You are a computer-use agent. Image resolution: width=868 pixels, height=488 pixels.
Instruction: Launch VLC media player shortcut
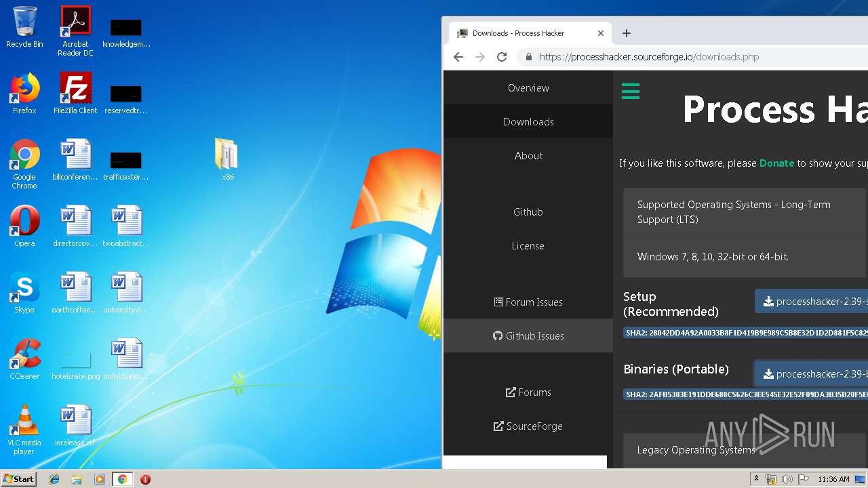(x=24, y=430)
